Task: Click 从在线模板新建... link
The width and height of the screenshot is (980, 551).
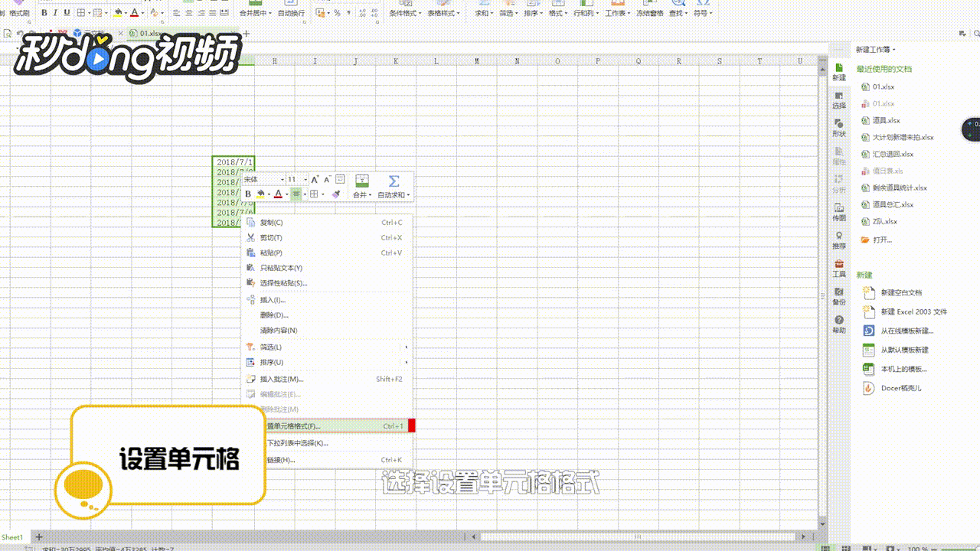Action: [x=899, y=331]
